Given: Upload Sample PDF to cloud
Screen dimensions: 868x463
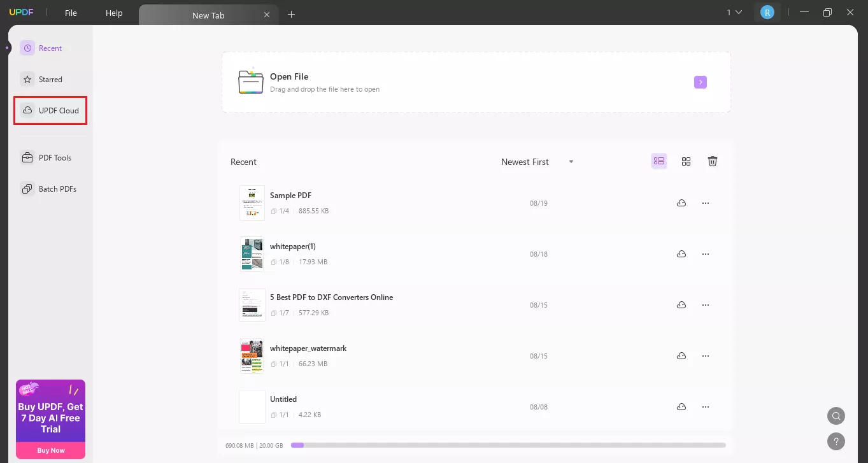Looking at the screenshot, I should point(681,203).
